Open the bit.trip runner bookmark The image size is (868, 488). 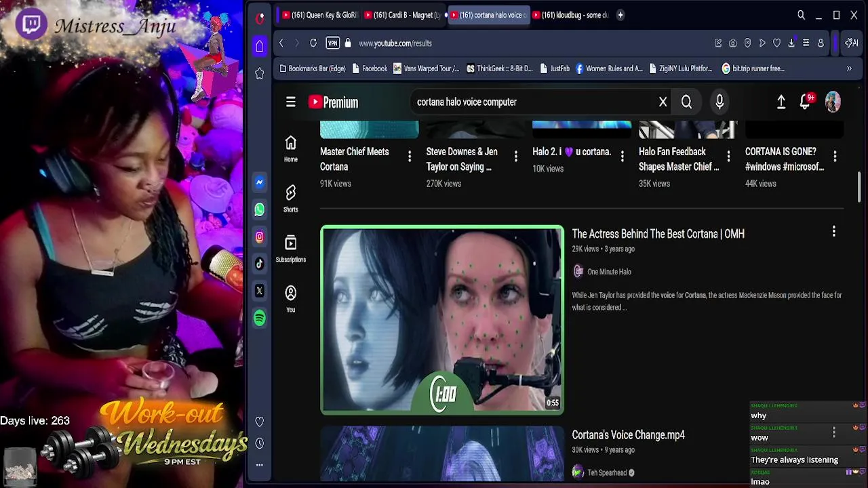pyautogui.click(x=753, y=68)
